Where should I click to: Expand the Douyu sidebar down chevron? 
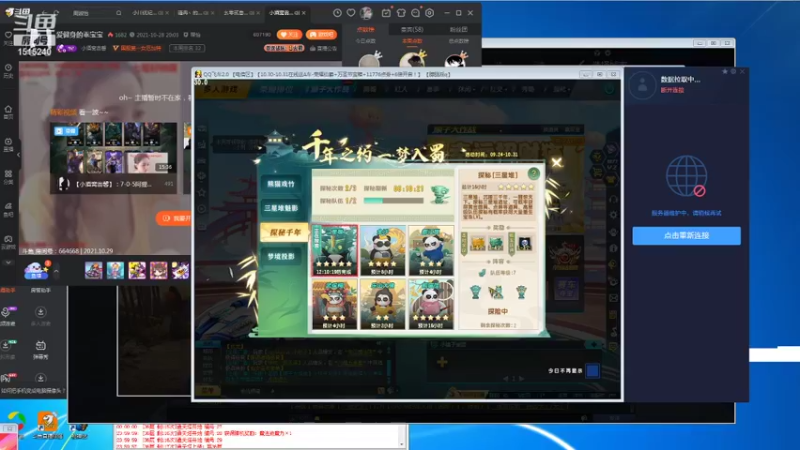pos(8,263)
